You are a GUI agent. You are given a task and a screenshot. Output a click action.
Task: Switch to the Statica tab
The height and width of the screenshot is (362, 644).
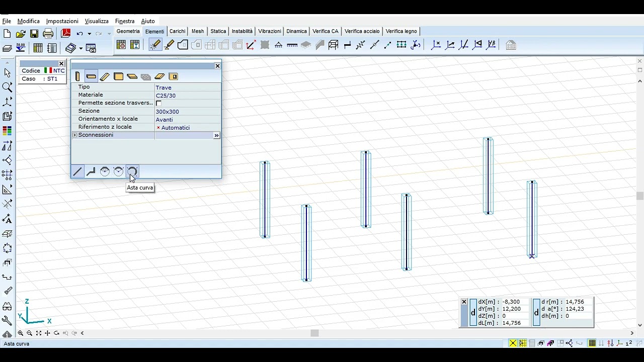pos(218,31)
